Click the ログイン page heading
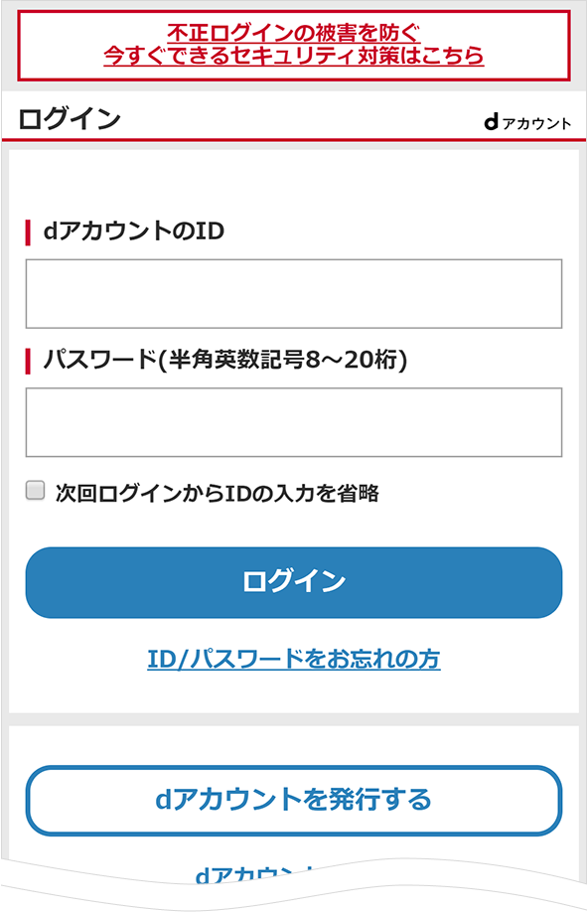 (x=70, y=119)
